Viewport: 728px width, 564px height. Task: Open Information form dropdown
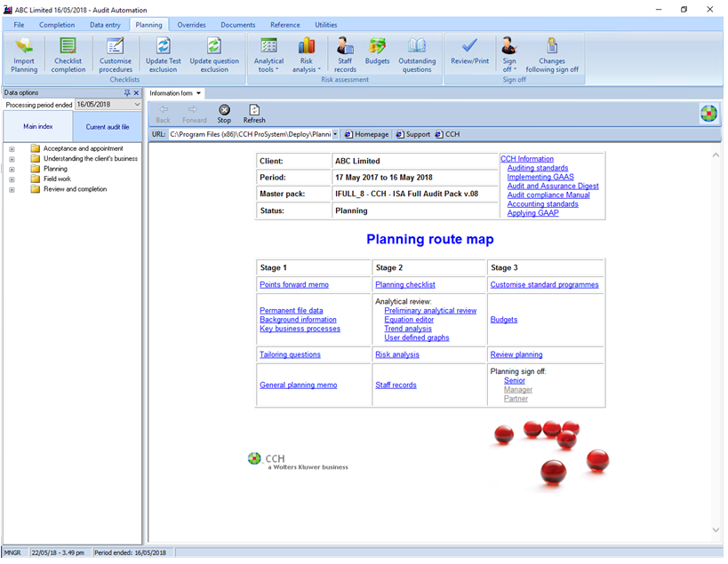pos(199,93)
